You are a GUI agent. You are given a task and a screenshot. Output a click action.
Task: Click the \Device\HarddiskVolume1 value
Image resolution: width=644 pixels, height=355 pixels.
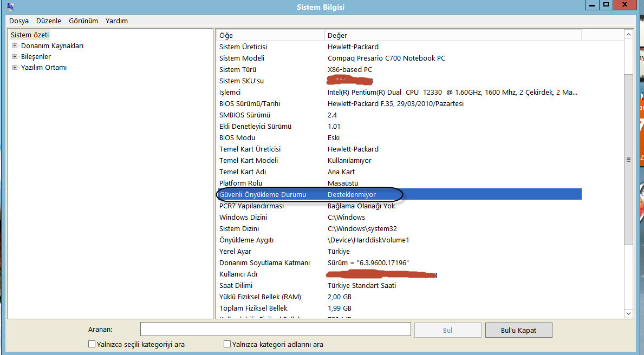click(x=368, y=240)
